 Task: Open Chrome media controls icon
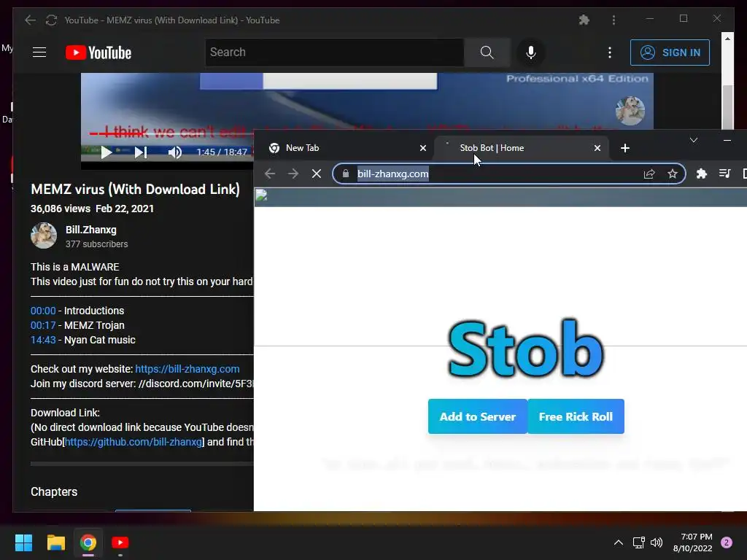tap(724, 174)
